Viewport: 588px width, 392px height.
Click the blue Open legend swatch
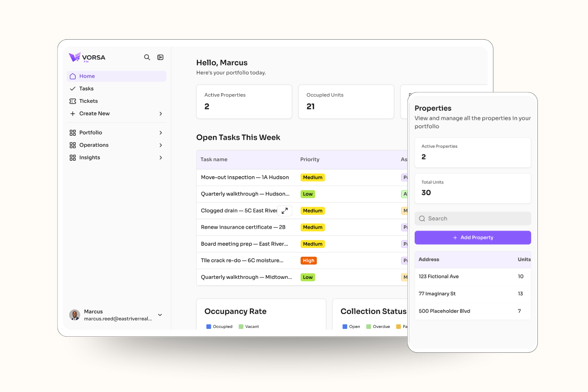345,327
